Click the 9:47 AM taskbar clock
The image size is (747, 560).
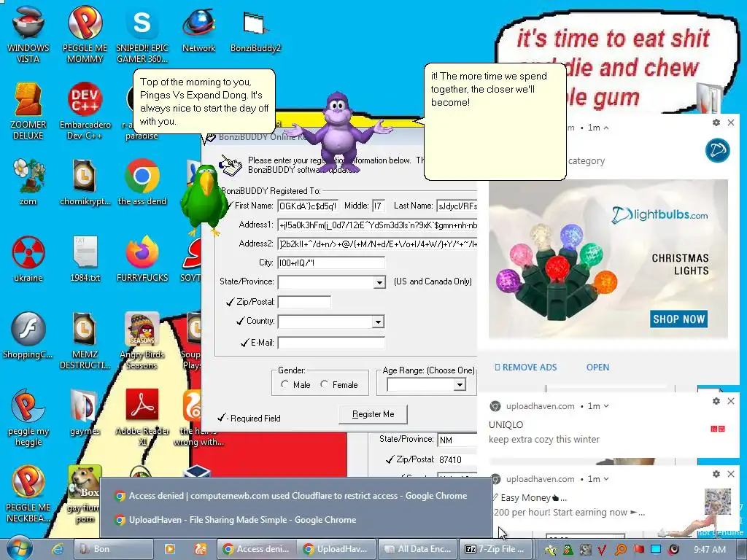[x=710, y=549]
